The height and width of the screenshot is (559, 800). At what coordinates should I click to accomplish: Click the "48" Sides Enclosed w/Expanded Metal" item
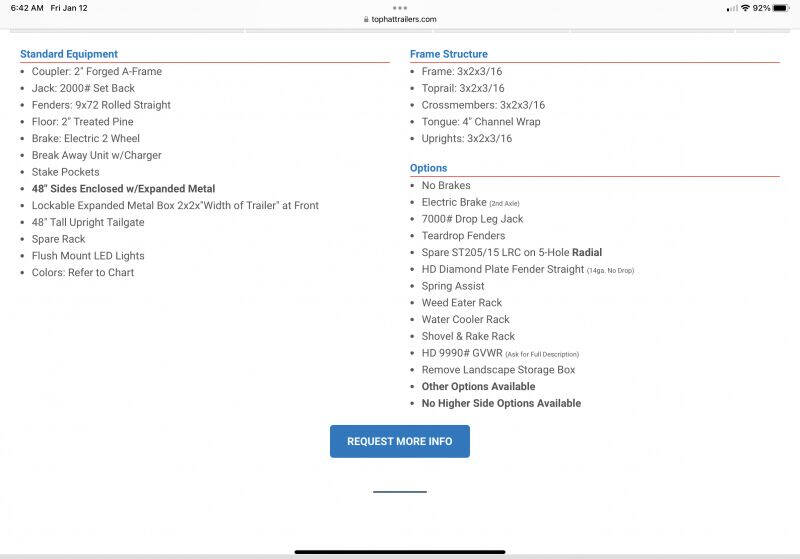click(x=123, y=188)
